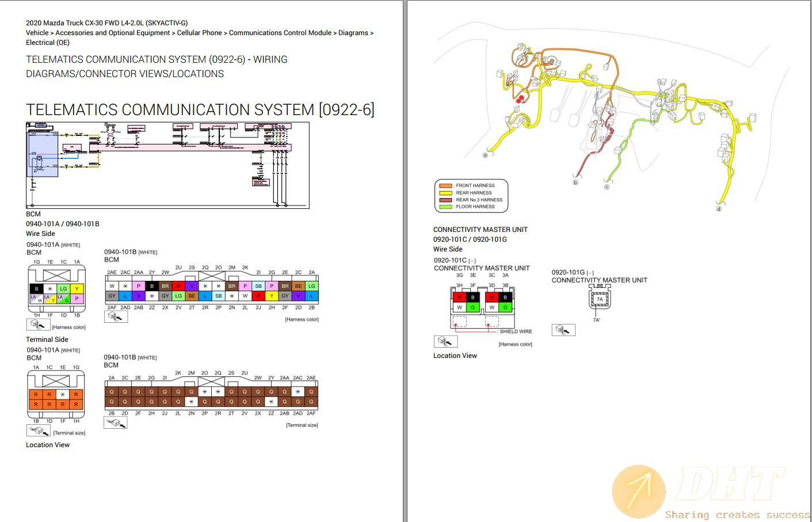The width and height of the screenshot is (812, 522).
Task: Go to Cellular Phone breadcrumb
Action: pos(199,33)
